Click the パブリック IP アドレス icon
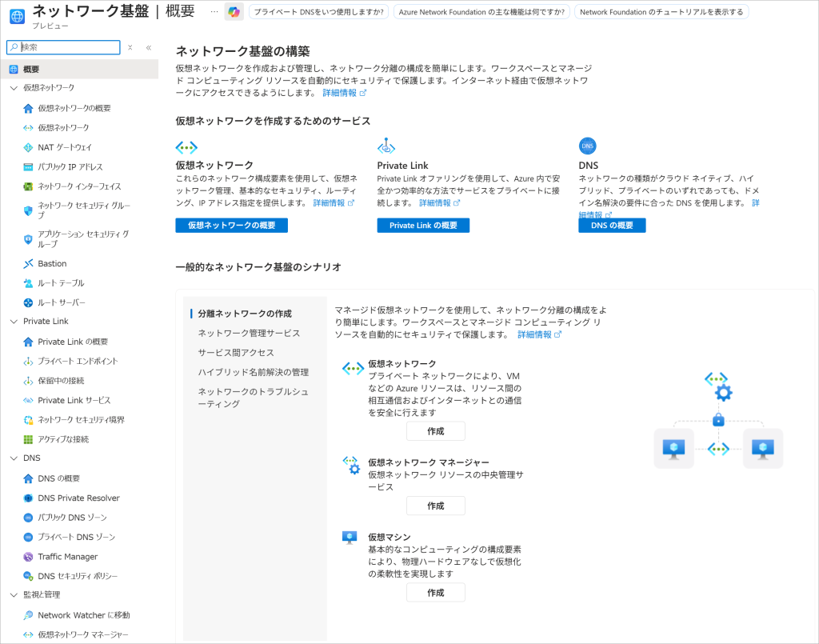819x644 pixels. pyautogui.click(x=28, y=167)
